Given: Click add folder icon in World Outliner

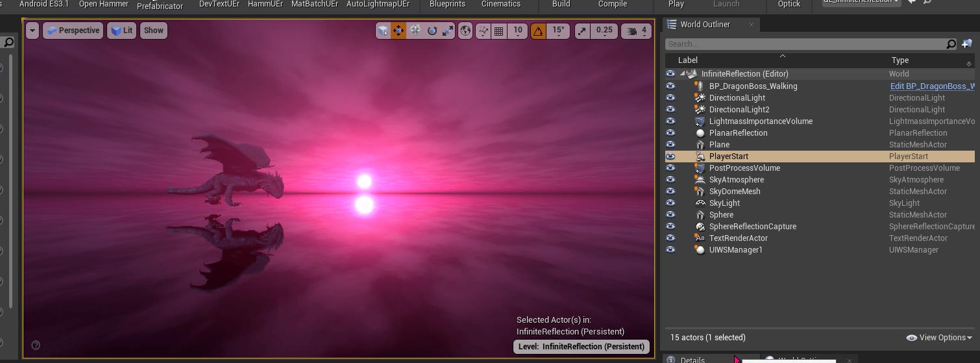Looking at the screenshot, I should point(967,44).
